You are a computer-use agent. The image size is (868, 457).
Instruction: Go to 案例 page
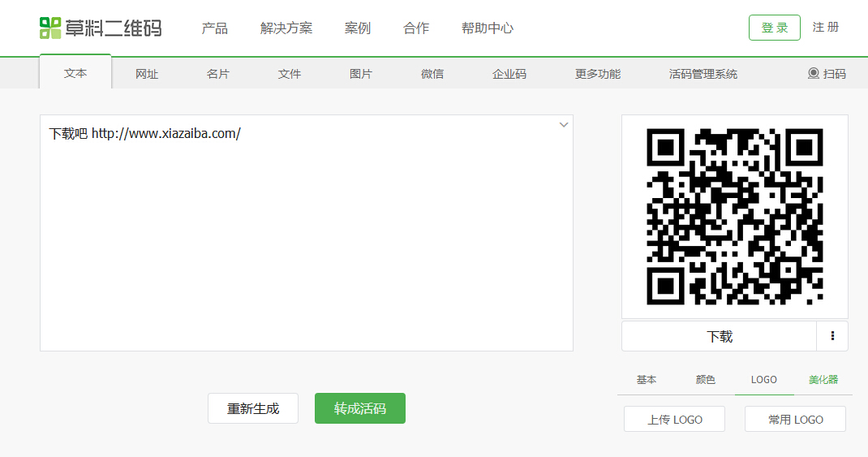pos(358,28)
